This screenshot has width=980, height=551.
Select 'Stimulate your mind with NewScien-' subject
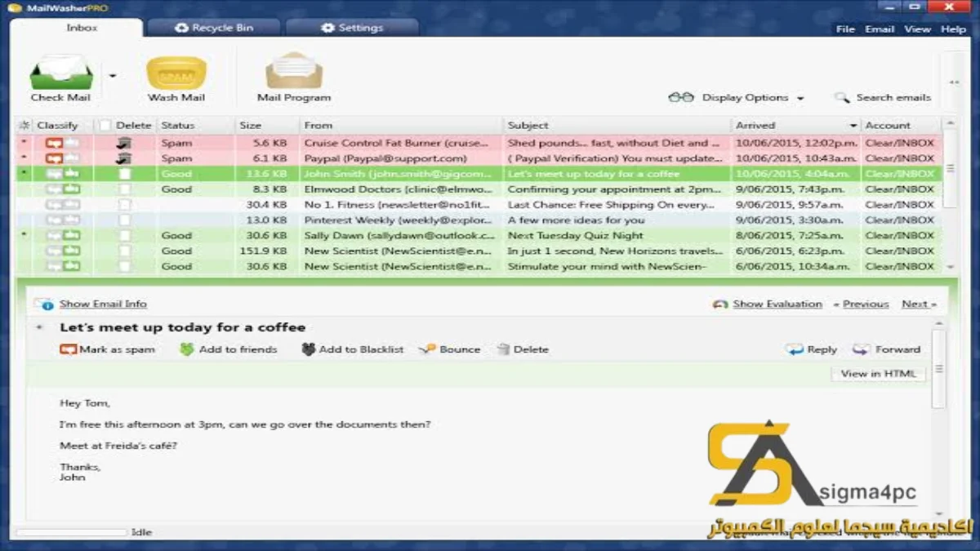click(x=606, y=267)
